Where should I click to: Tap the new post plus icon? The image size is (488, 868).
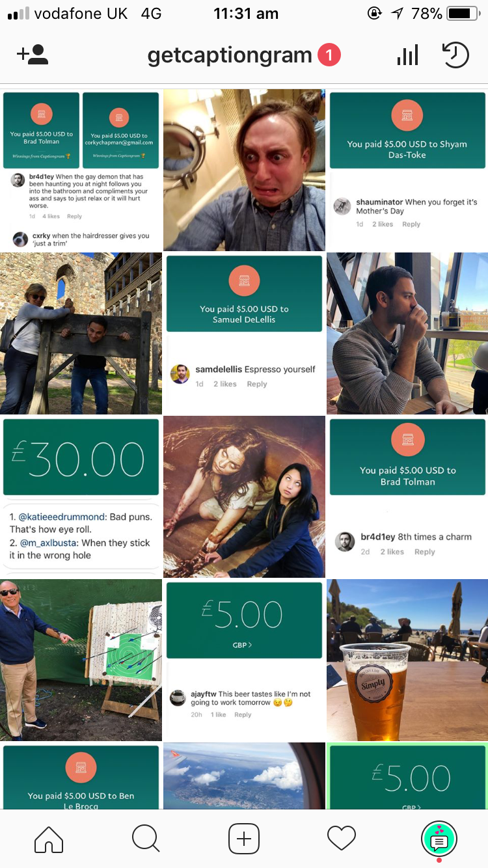244,839
